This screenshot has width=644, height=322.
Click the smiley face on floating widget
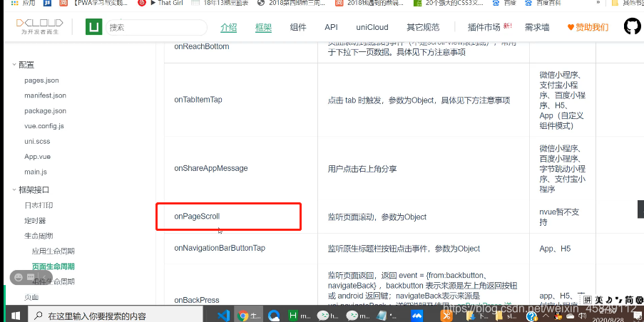click(x=18, y=278)
